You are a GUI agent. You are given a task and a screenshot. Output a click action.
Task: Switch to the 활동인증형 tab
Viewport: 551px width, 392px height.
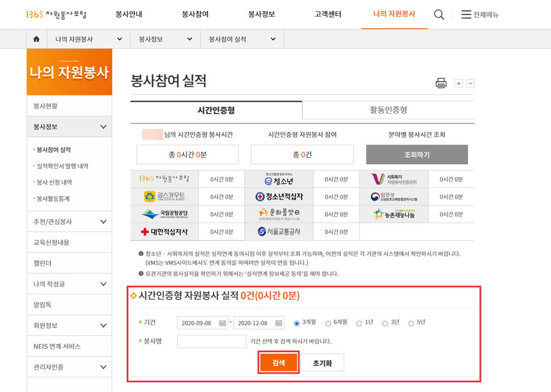tap(389, 110)
